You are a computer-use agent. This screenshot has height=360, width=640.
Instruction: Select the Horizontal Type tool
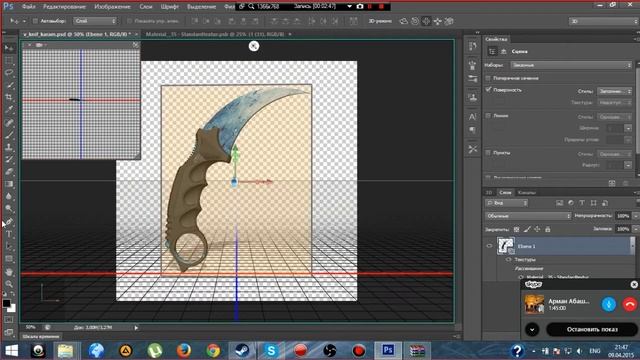click(9, 234)
